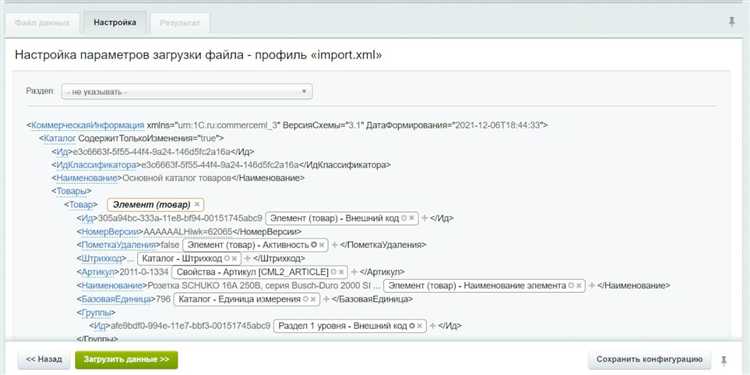
Task: Click the 'БазоваяЕдиница' tag link
Action: 116,299
